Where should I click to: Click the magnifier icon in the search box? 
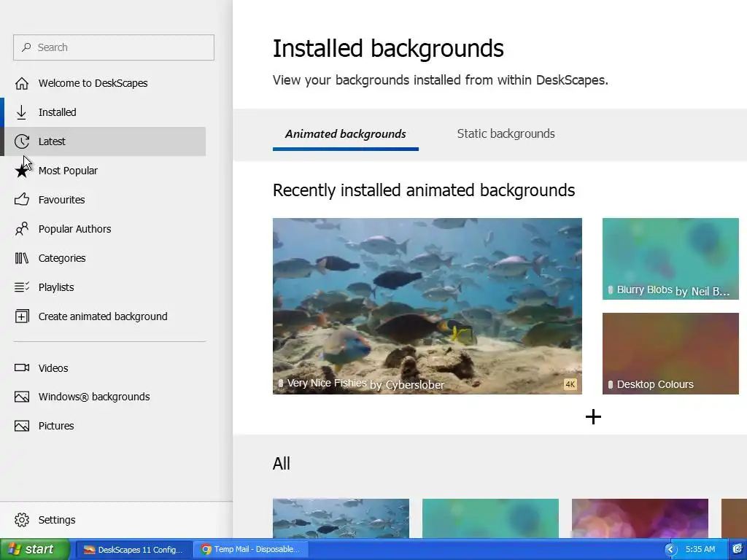click(x=26, y=47)
